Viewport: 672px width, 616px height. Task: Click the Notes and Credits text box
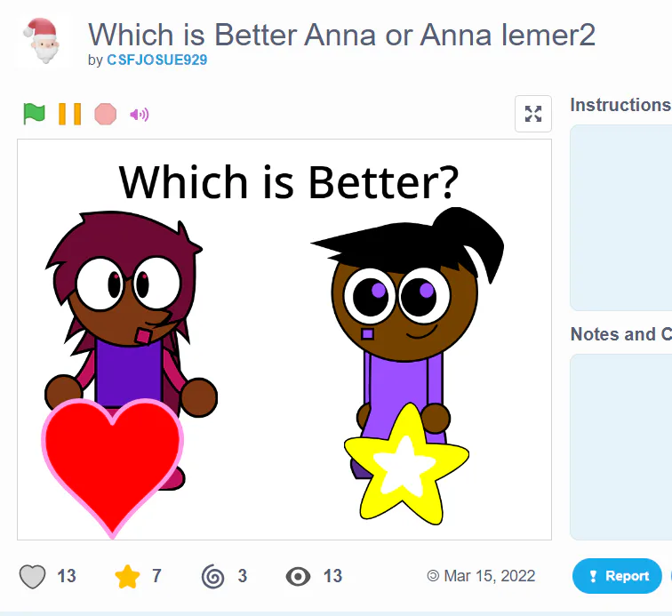(620, 446)
